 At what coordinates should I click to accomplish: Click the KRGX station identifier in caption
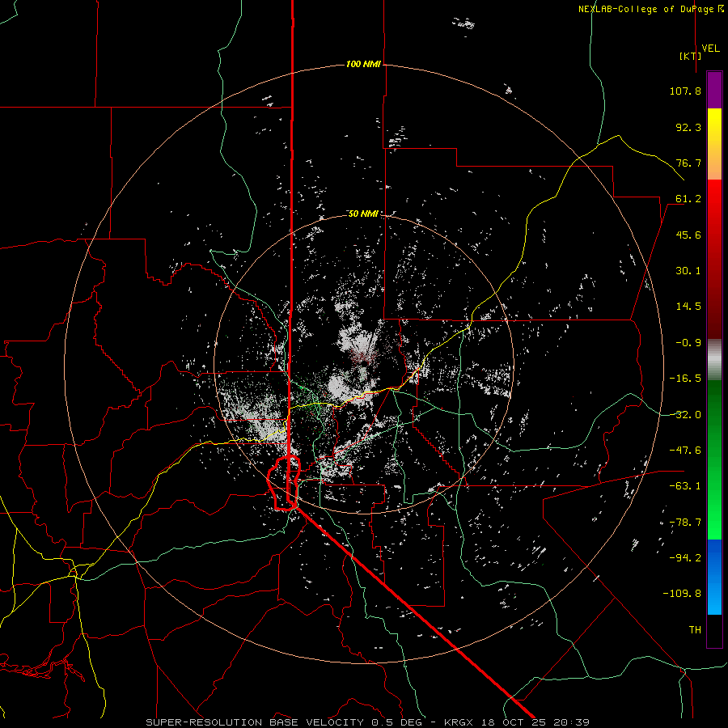(460, 722)
